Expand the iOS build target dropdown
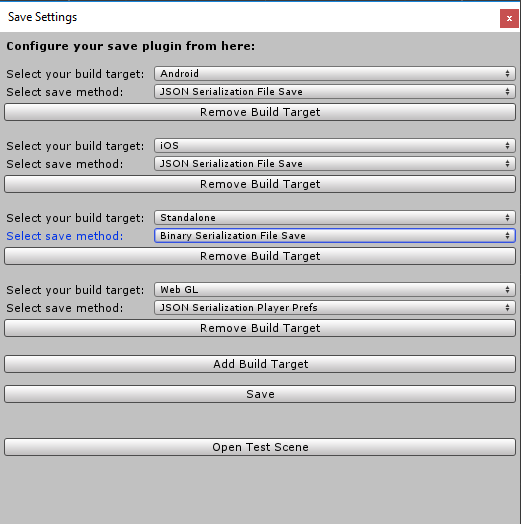The width and height of the screenshot is (521, 524). point(335,146)
